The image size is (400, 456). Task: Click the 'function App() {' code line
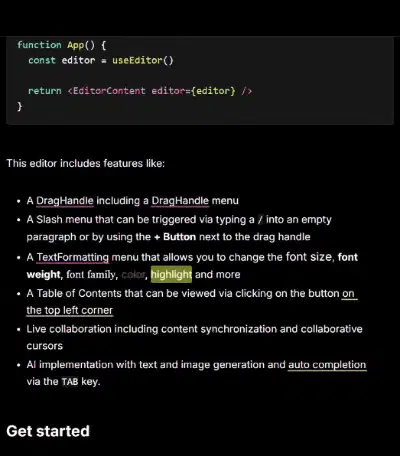(62, 45)
